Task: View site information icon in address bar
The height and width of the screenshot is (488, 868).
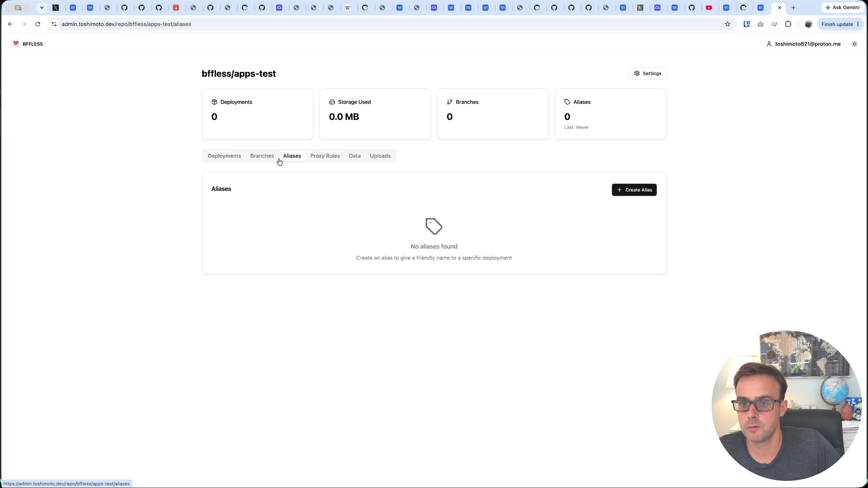Action: click(x=54, y=24)
